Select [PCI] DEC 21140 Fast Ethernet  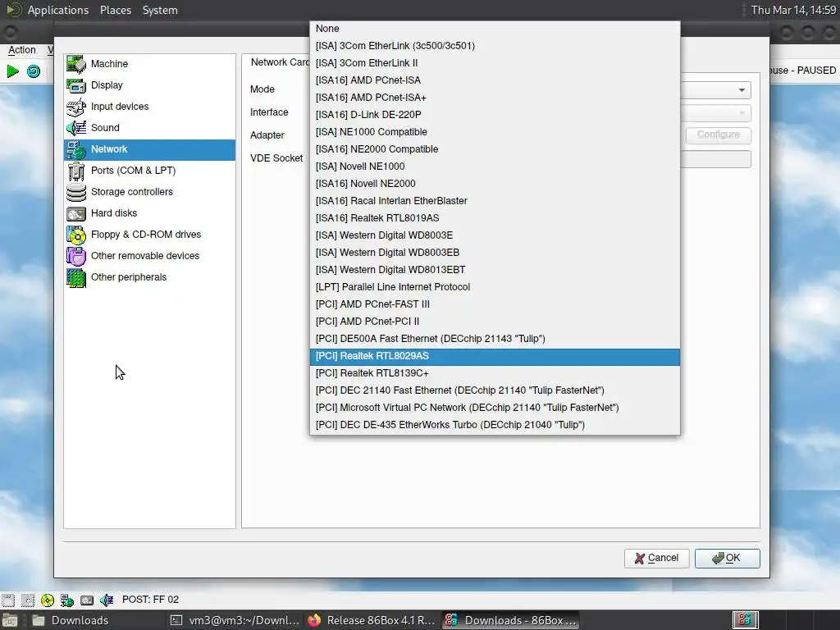[495, 390]
